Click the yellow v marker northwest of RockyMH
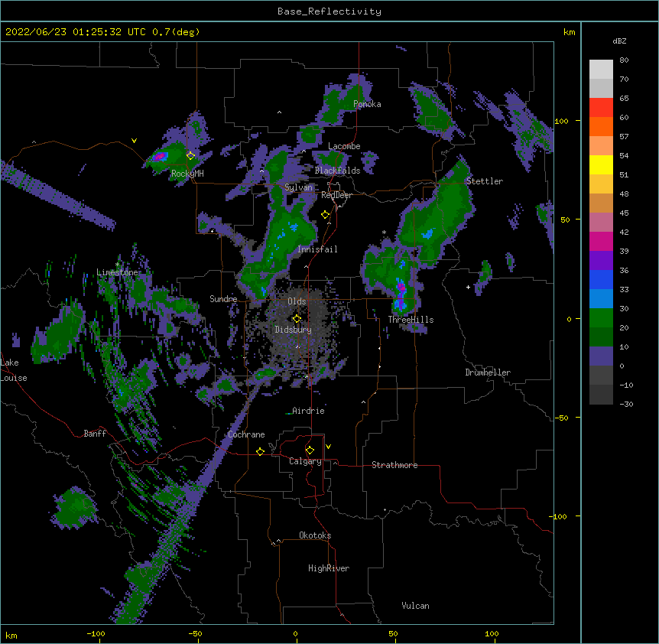Image resolution: width=659 pixels, height=644 pixels. (134, 141)
